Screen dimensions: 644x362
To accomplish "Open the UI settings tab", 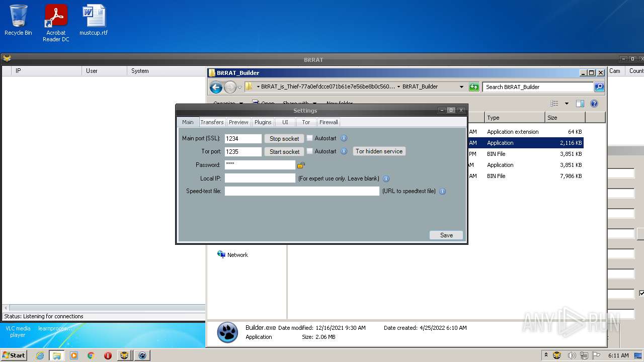I will (x=285, y=122).
